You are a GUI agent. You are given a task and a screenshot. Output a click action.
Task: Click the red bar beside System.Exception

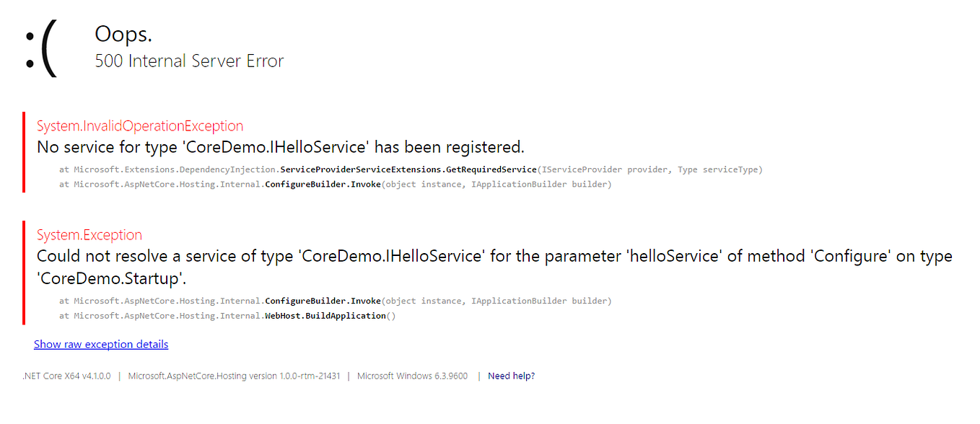click(x=25, y=272)
